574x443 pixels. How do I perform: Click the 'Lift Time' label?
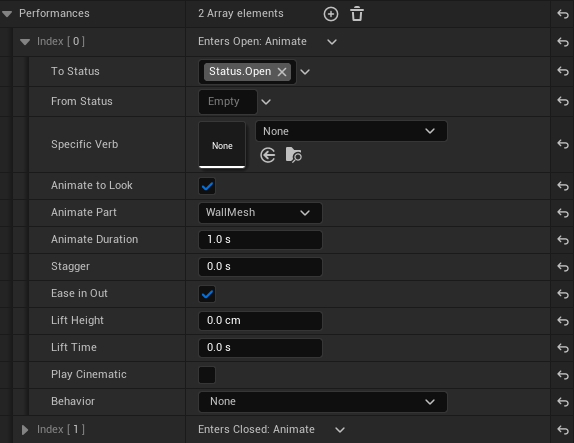click(x=74, y=347)
